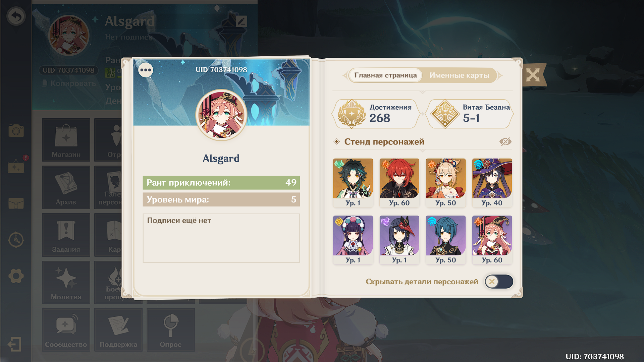Click the Копировать UID button
Viewport: 644px width, 362px height.
click(x=69, y=83)
